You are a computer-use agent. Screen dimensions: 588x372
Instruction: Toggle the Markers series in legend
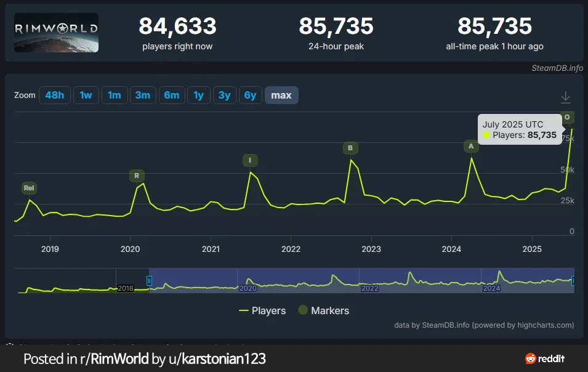323,310
